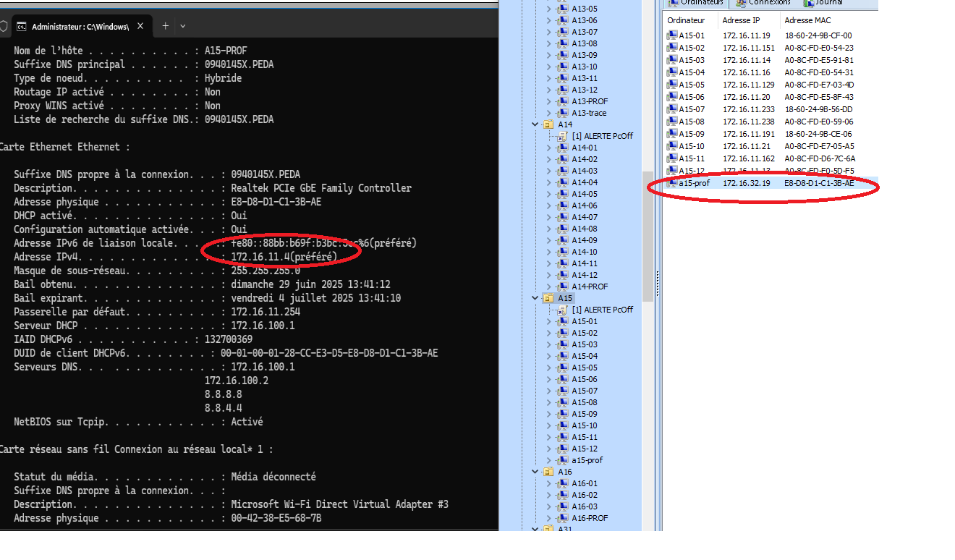Open the terminal profile dropdown arrow

(x=182, y=26)
